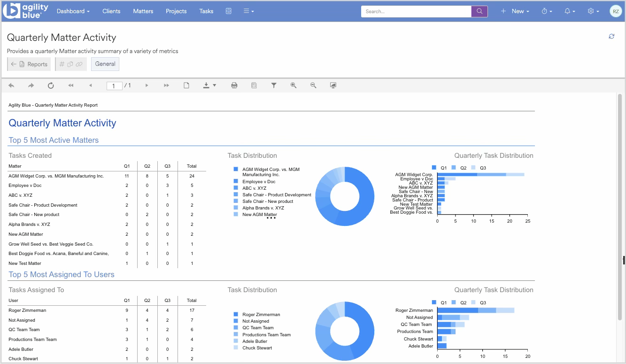The image size is (626, 364).
Task: Click Productions Team Team donut legend entry
Action: [x=262, y=335]
